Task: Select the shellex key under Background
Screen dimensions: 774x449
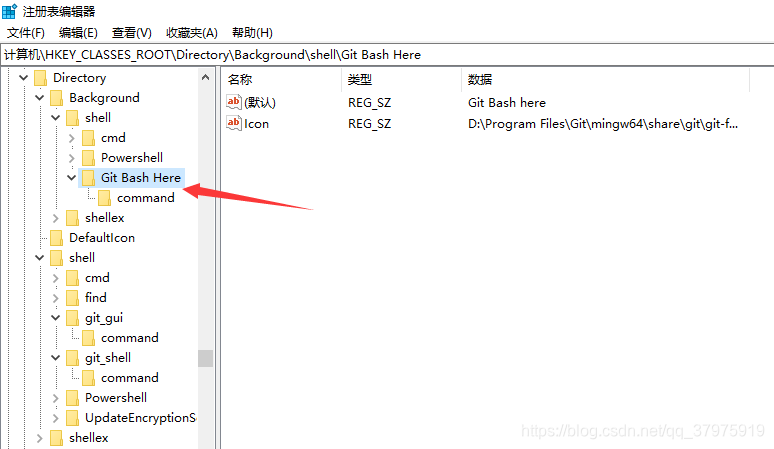Action: [x=105, y=218]
